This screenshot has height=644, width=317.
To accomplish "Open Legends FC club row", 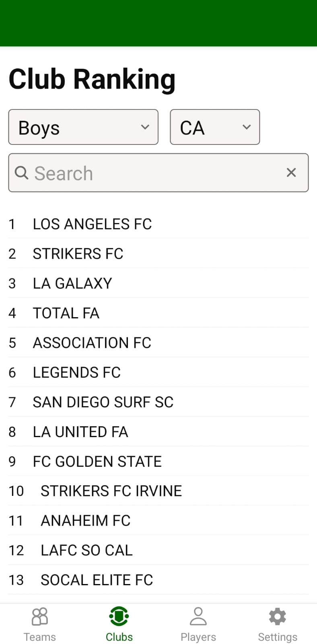I will (76, 373).
